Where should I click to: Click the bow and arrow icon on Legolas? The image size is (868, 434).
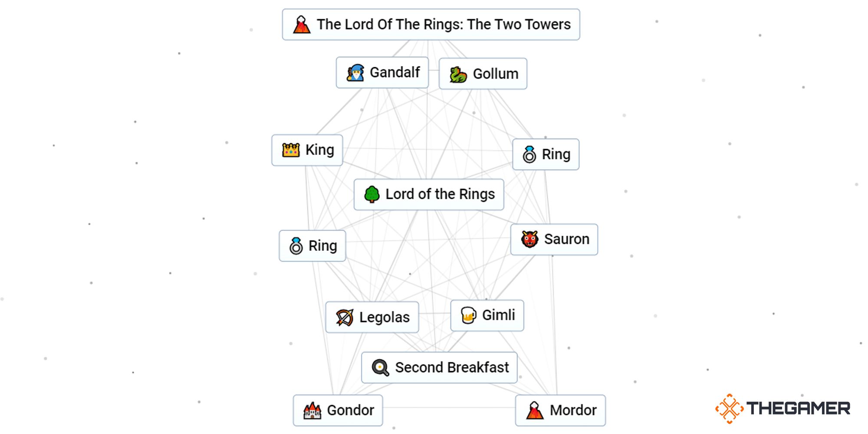click(345, 318)
